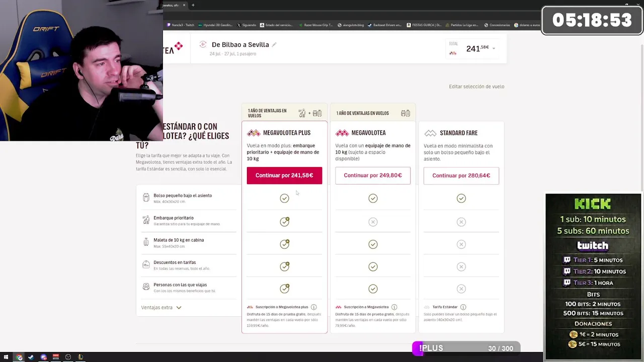The image size is (644, 362).
Task: Click the Personas con las que viajas icon
Action: [146, 287]
